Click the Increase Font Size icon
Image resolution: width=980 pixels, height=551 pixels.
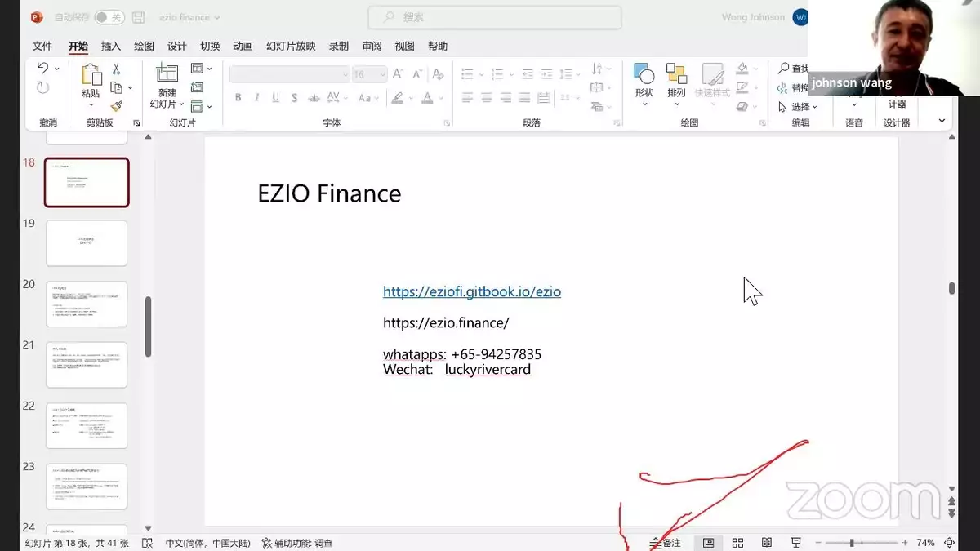point(398,74)
